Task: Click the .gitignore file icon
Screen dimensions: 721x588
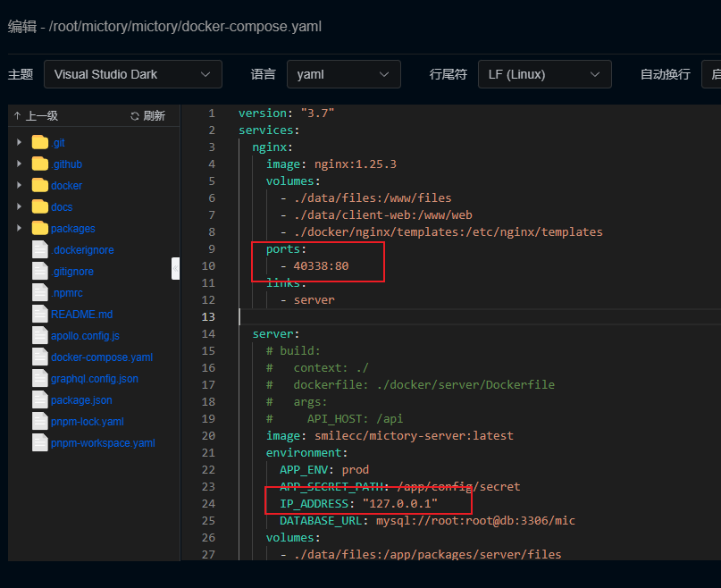Action: (x=40, y=272)
